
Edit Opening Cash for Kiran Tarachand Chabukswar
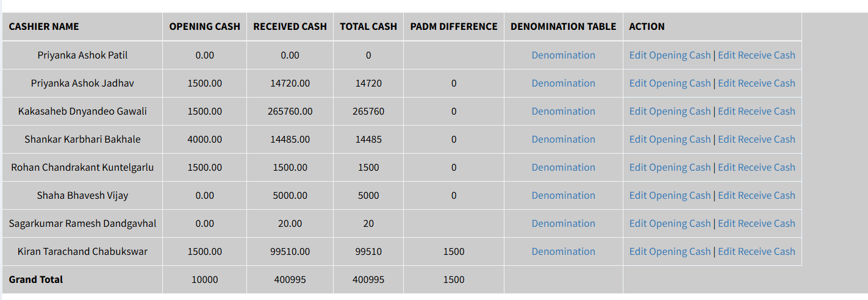pyautogui.click(x=670, y=251)
